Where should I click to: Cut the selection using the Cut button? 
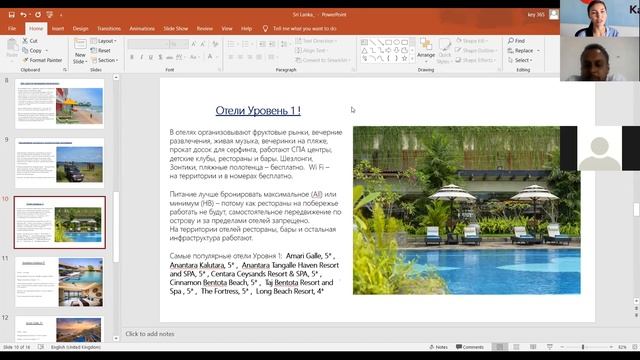pyautogui.click(x=30, y=41)
